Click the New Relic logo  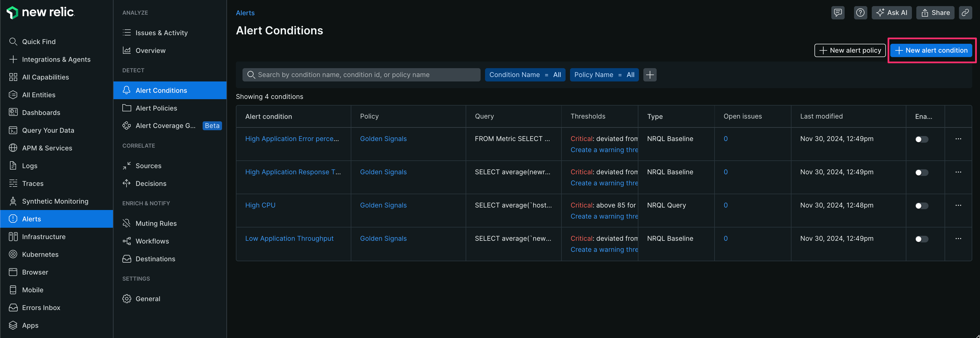click(40, 12)
